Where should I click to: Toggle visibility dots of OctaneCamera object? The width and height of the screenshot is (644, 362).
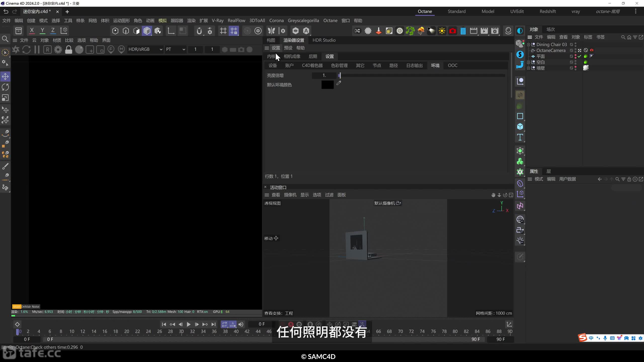tap(575, 50)
